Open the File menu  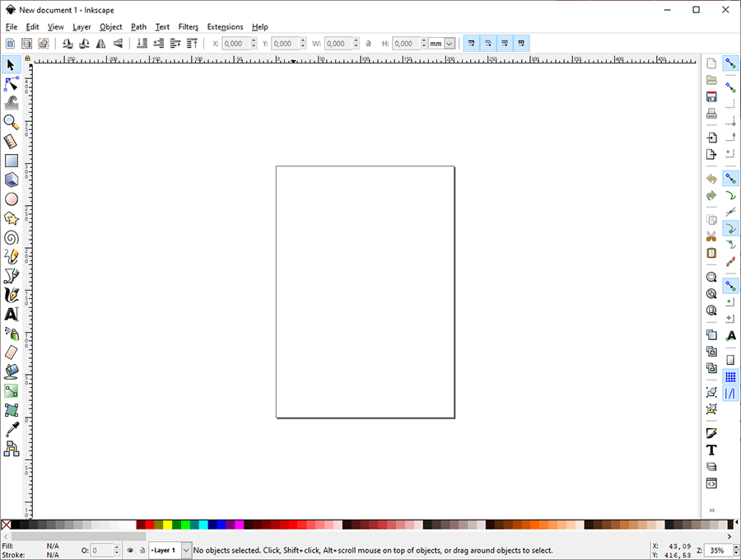pyautogui.click(x=12, y=27)
